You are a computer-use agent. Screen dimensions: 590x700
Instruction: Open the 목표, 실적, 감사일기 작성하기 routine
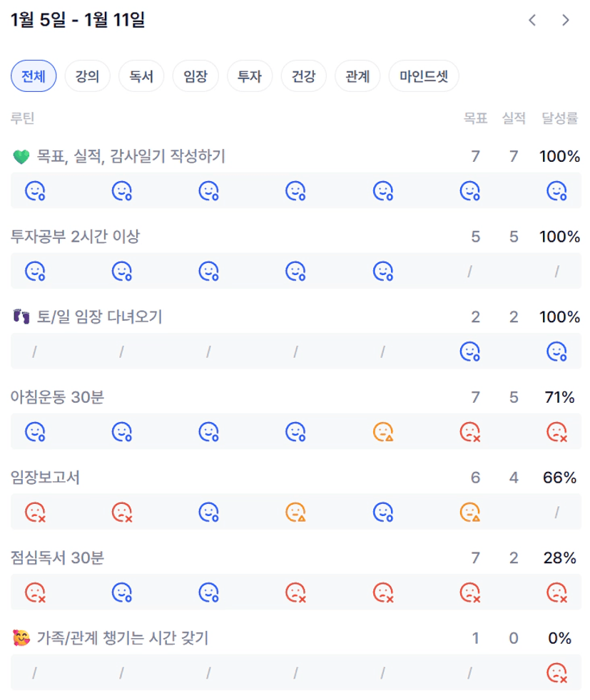(131, 156)
